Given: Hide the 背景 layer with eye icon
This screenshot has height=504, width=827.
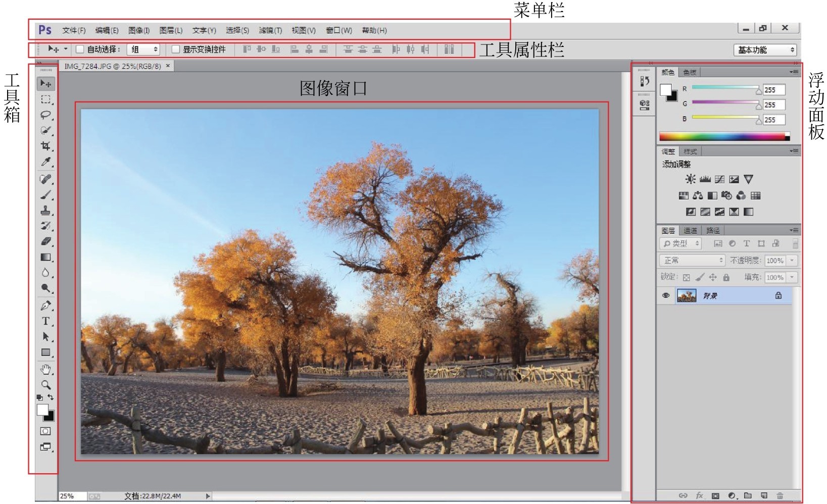Looking at the screenshot, I should coord(666,295).
